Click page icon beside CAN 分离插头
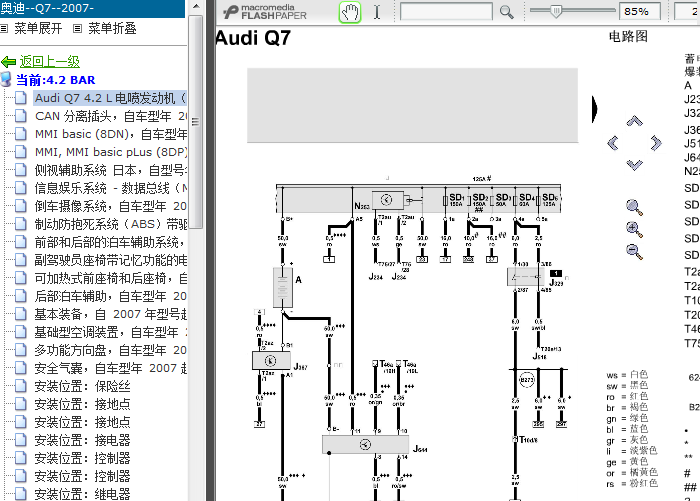The height and width of the screenshot is (501, 700). (x=21, y=116)
